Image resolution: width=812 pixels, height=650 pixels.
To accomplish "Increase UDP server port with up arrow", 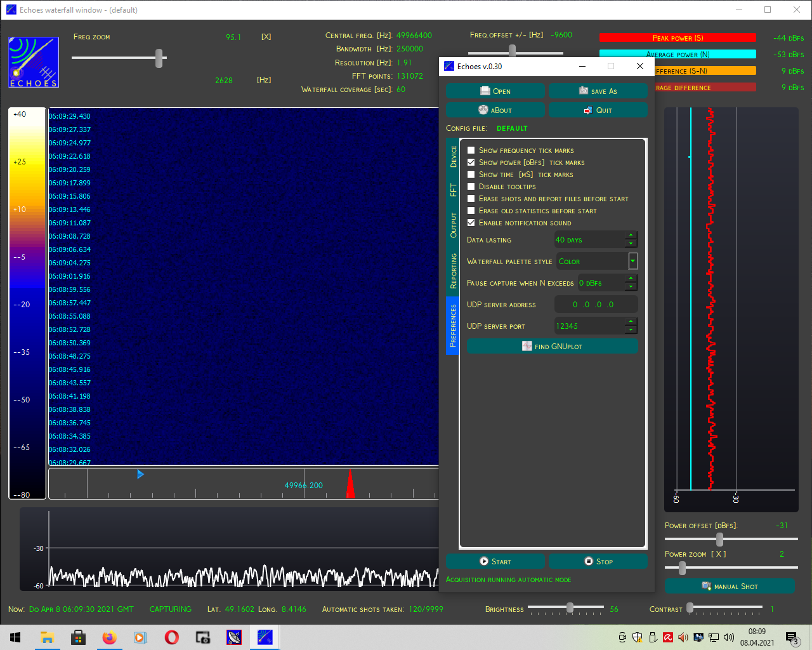I will 631,322.
